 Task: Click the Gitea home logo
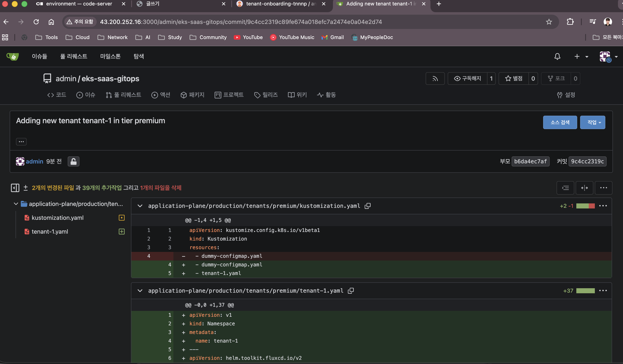click(13, 56)
